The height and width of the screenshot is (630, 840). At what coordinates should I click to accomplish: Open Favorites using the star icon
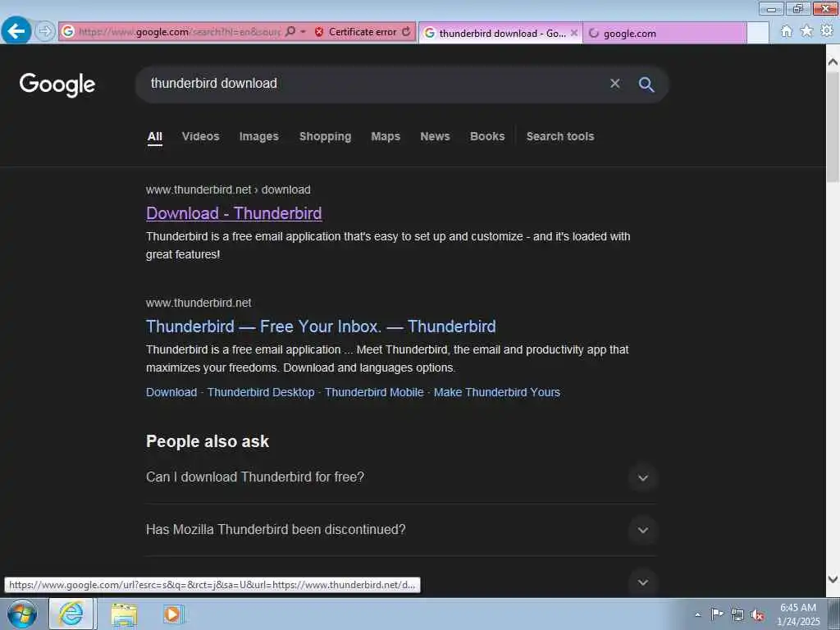806,31
